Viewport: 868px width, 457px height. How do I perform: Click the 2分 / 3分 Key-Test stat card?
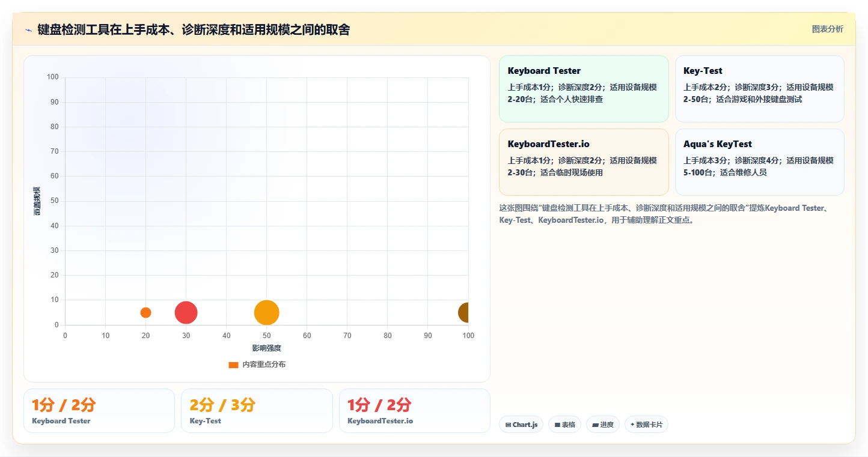pos(257,411)
